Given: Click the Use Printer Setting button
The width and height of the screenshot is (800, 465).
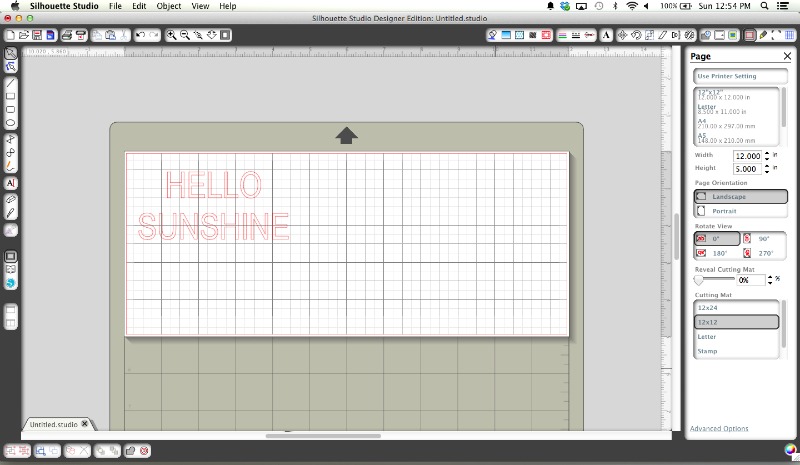Looking at the screenshot, I should pyautogui.click(x=740, y=76).
